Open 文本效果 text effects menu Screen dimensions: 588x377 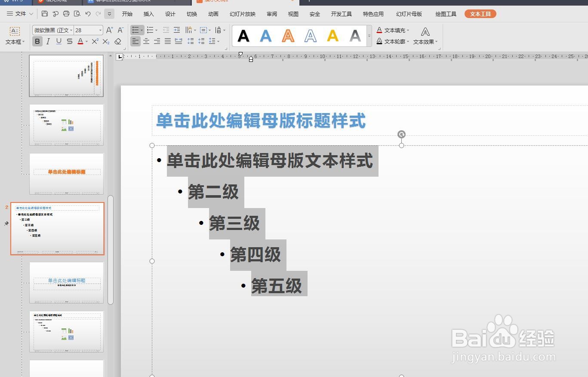tap(425, 36)
